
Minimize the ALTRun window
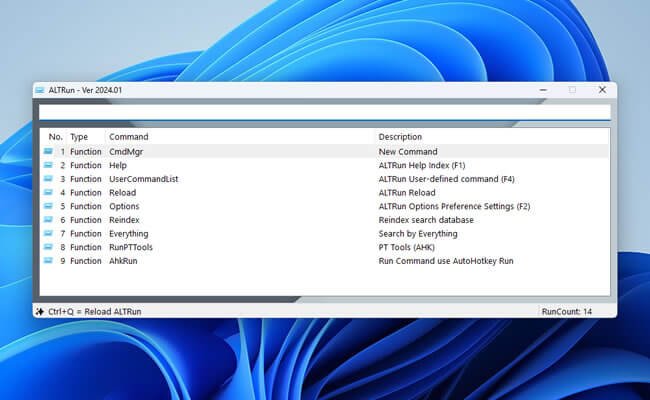543,90
